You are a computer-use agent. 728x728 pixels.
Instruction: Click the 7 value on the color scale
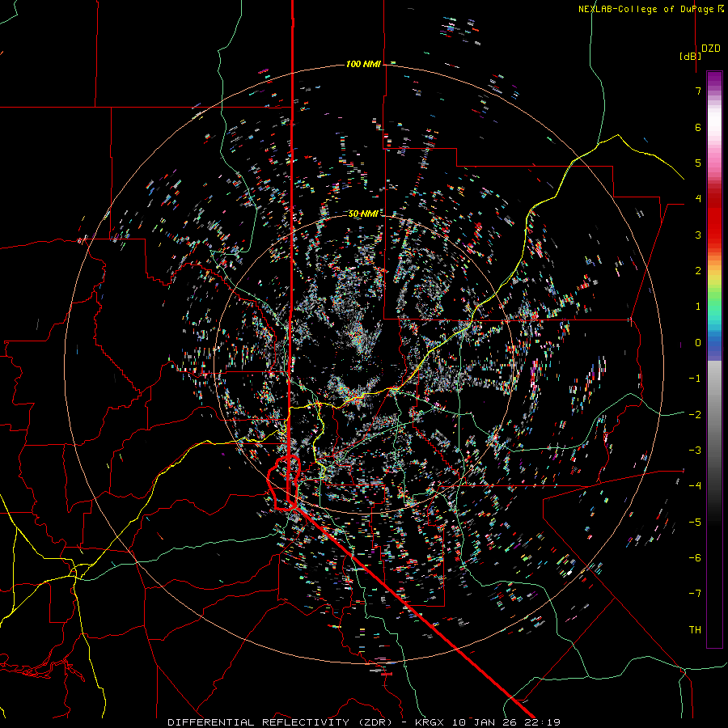coord(698,91)
